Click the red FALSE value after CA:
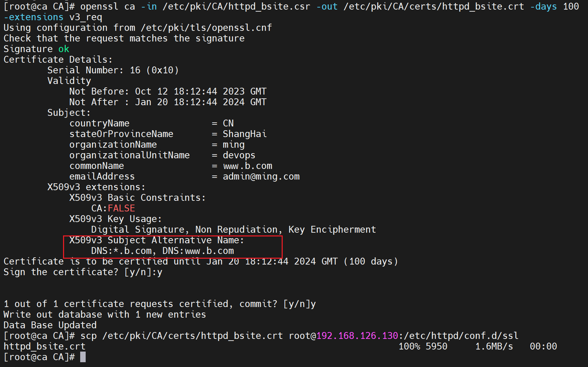 point(121,208)
